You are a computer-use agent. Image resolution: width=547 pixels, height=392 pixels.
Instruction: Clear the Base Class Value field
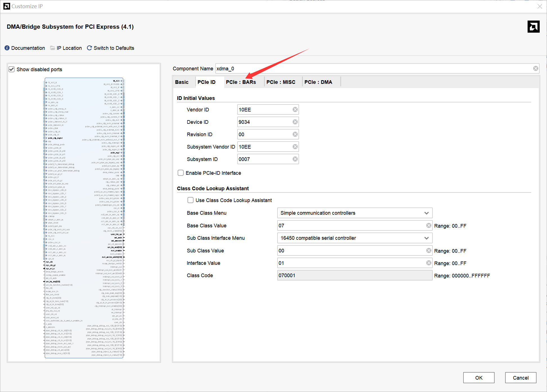[429, 225]
